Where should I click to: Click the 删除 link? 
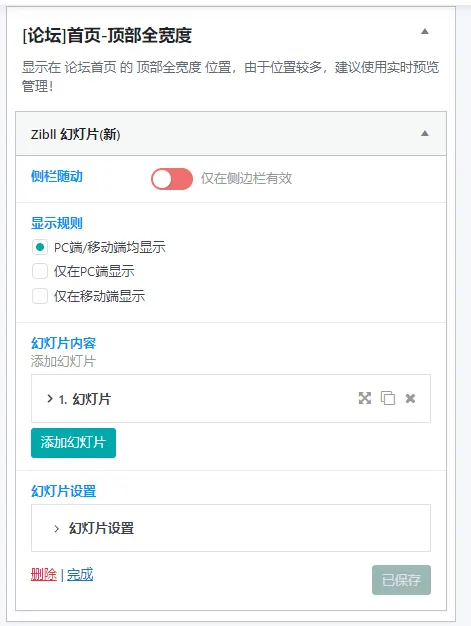44,575
